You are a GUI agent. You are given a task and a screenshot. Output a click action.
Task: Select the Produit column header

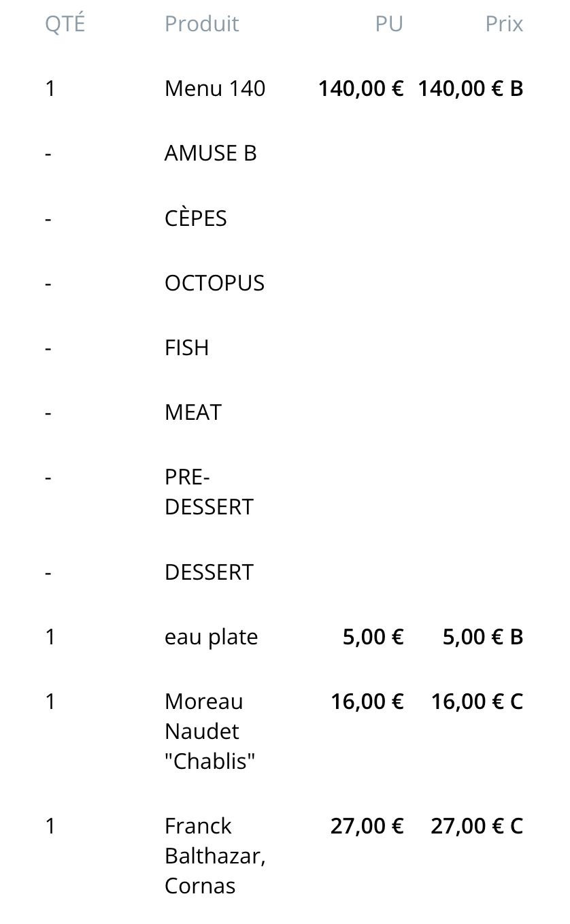(201, 24)
